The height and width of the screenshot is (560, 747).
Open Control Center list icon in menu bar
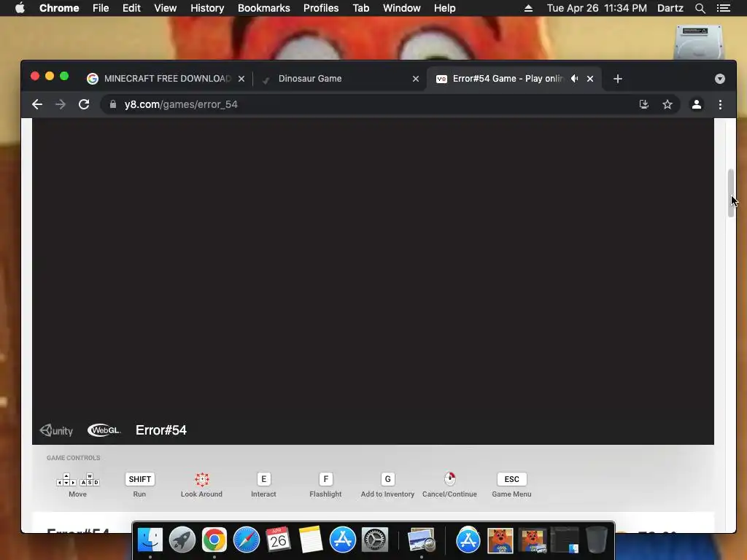(724, 8)
